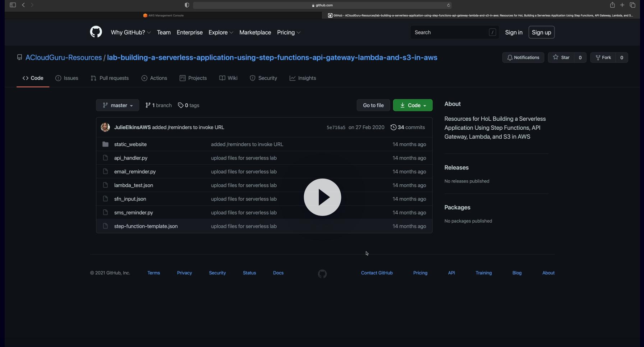Expand the Explore dropdown
Viewport: 644px width, 347px height.
221,32
